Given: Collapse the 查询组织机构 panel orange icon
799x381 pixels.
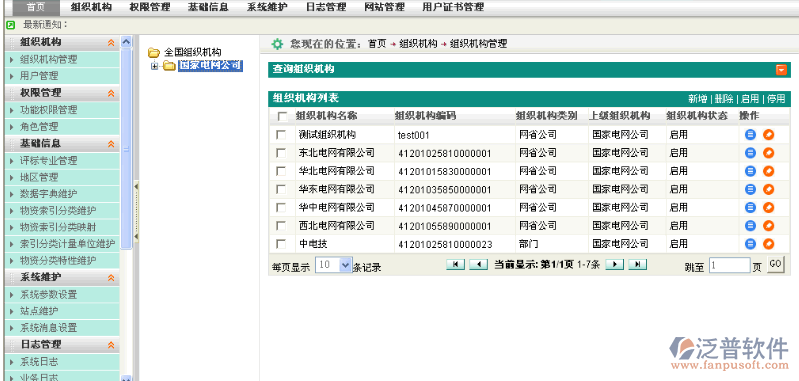Looking at the screenshot, I should (781, 70).
